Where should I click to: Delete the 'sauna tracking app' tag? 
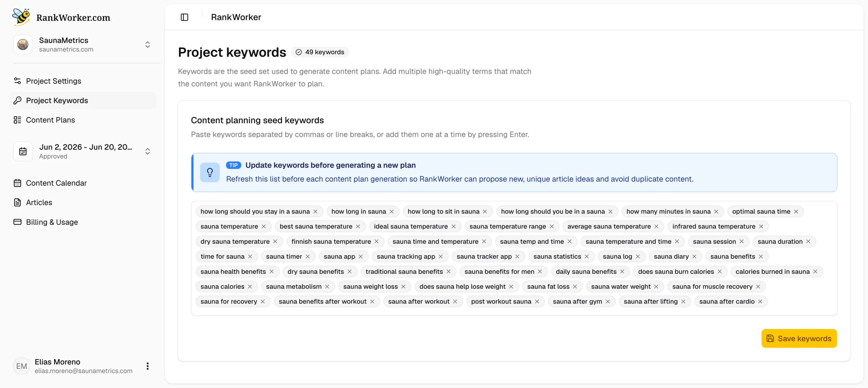tap(440, 257)
